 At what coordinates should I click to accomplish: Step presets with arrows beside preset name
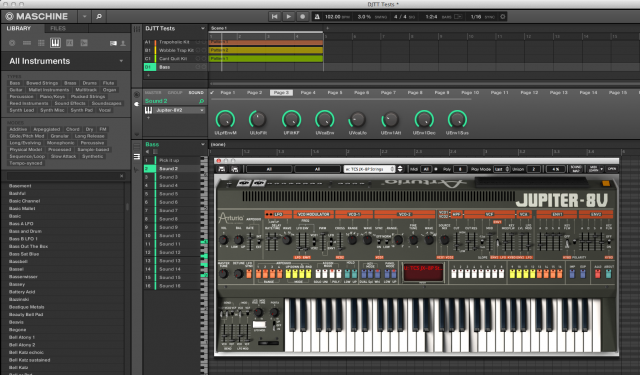(x=400, y=169)
